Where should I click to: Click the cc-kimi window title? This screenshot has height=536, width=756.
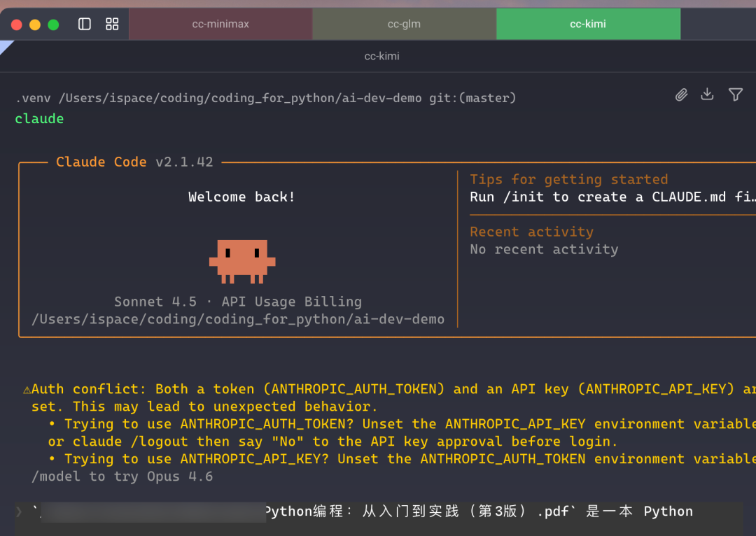382,56
